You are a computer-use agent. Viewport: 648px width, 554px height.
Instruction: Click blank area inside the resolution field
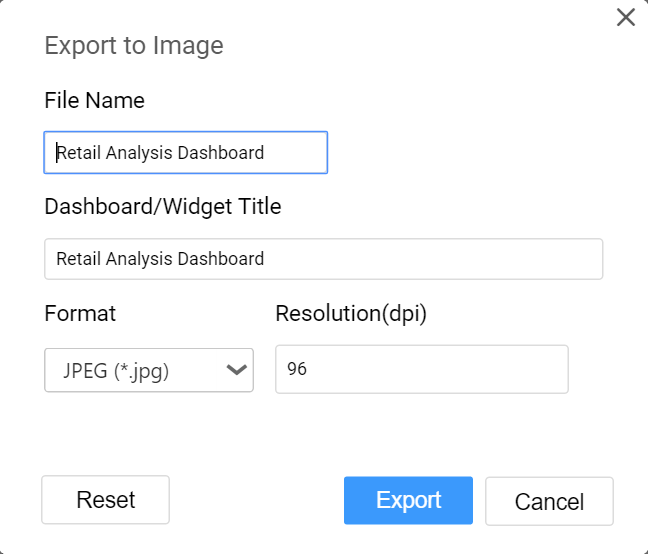click(438, 369)
